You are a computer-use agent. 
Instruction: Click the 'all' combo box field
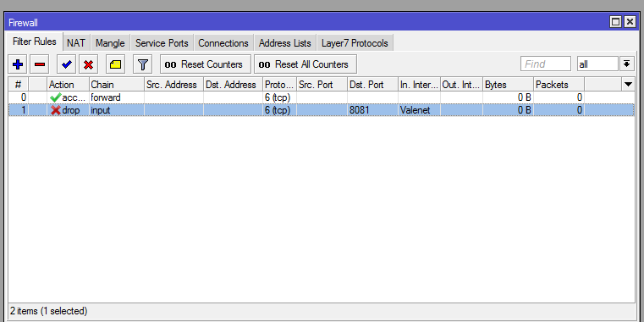(597, 64)
